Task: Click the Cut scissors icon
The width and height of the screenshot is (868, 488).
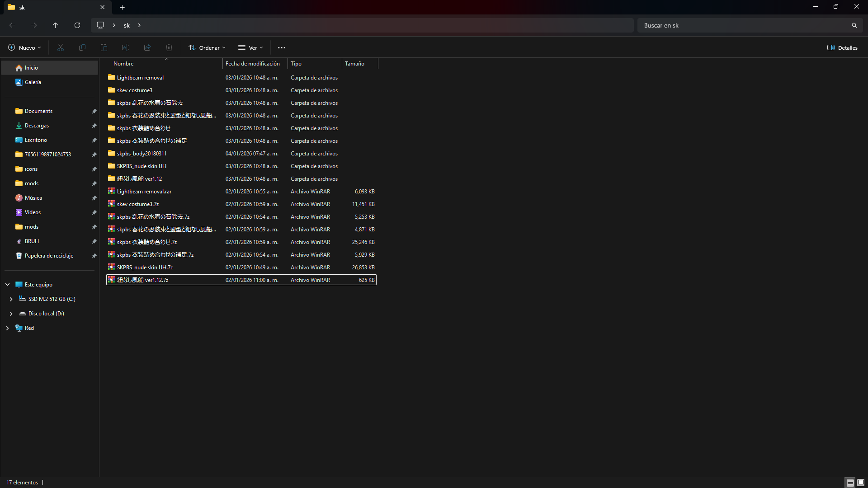Action: [61, 47]
